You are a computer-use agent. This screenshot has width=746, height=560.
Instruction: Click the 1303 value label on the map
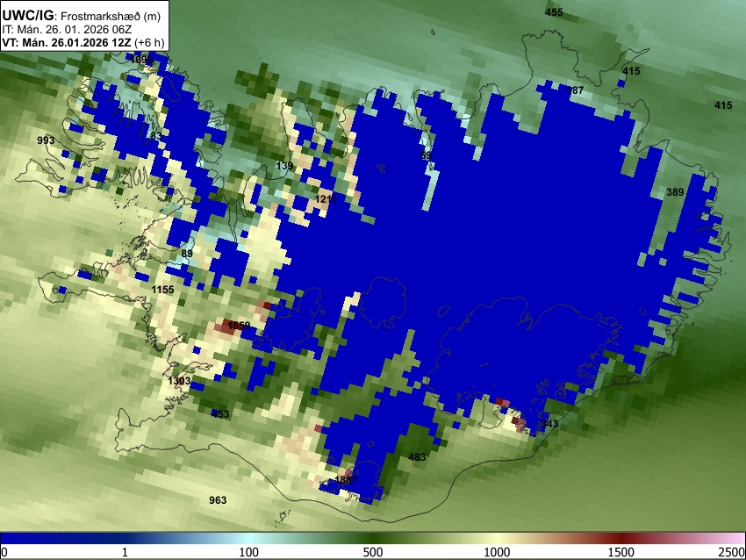[179, 381]
